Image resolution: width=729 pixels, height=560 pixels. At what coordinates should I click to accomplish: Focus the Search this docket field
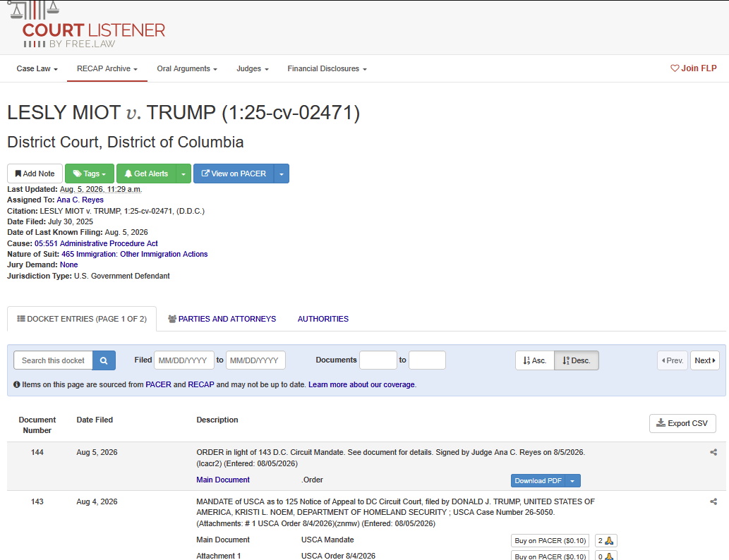(53, 360)
